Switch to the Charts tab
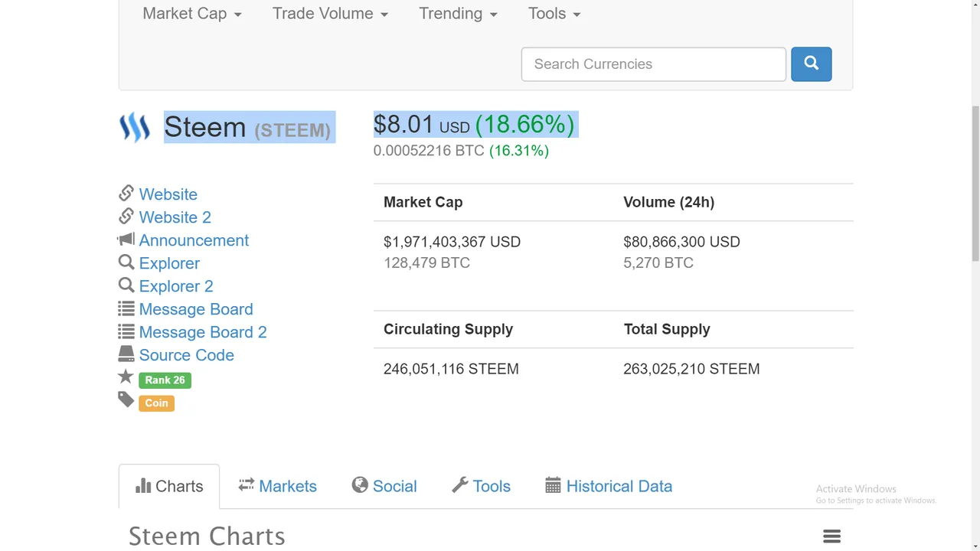This screenshot has width=980, height=551. point(169,486)
